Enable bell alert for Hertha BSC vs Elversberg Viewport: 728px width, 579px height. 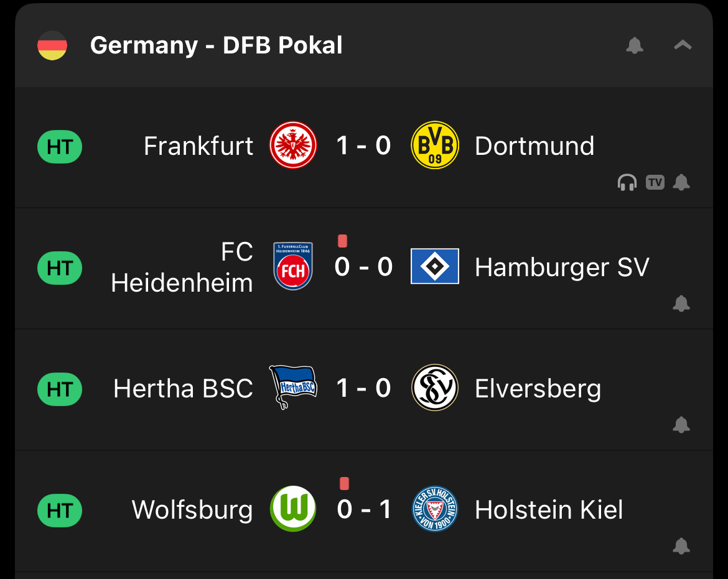tap(681, 425)
